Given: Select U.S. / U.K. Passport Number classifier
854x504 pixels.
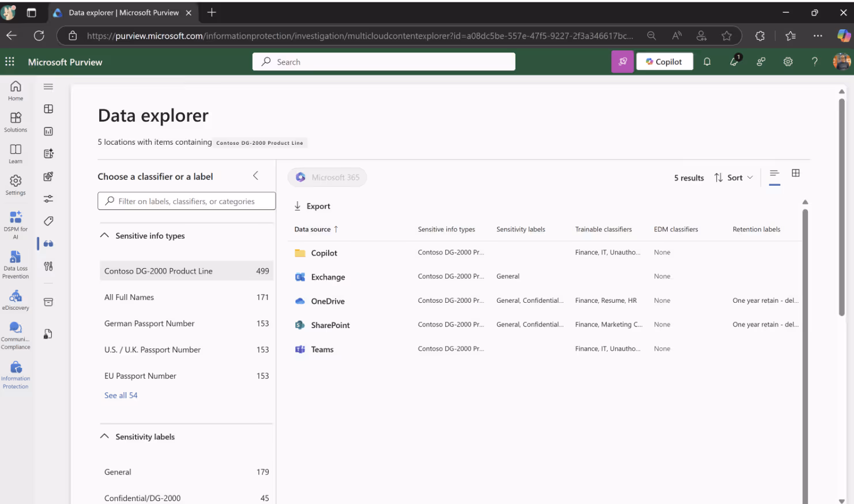Looking at the screenshot, I should tap(186, 349).
